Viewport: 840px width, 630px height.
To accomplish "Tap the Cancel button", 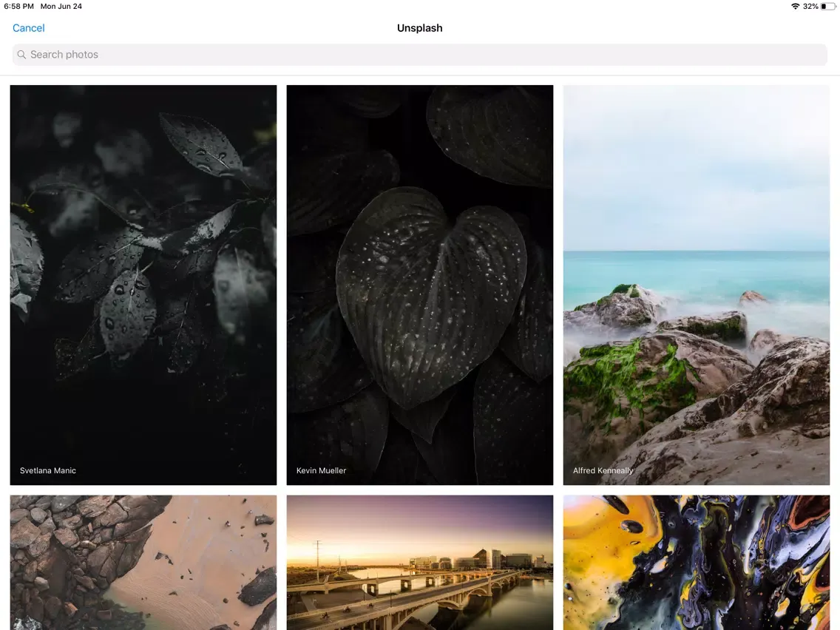I will click(x=28, y=28).
